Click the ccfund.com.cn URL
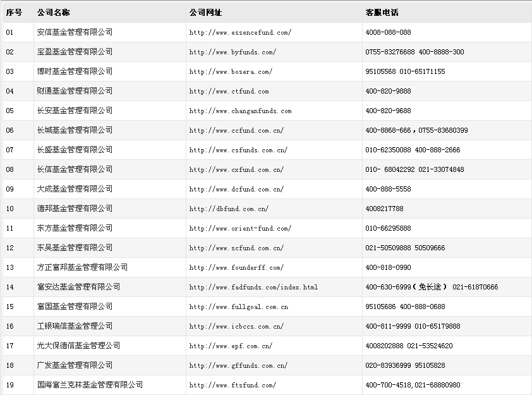The height and width of the screenshot is (395, 532). tap(236, 131)
